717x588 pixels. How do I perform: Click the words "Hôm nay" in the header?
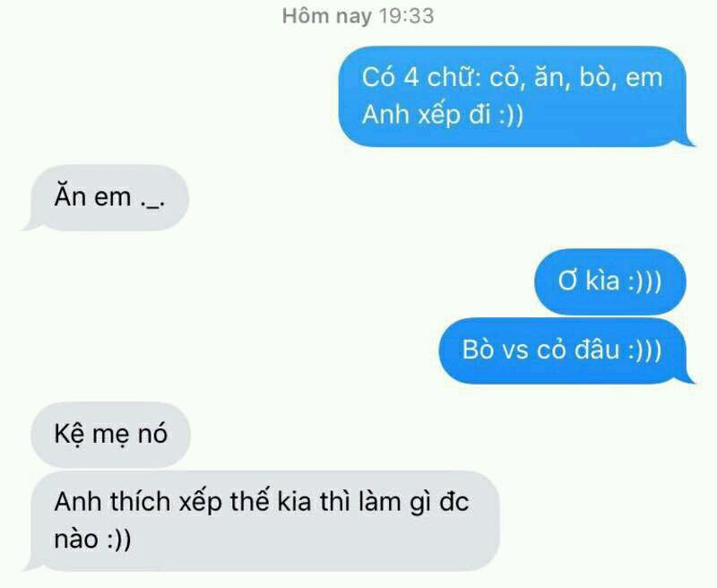tap(327, 17)
